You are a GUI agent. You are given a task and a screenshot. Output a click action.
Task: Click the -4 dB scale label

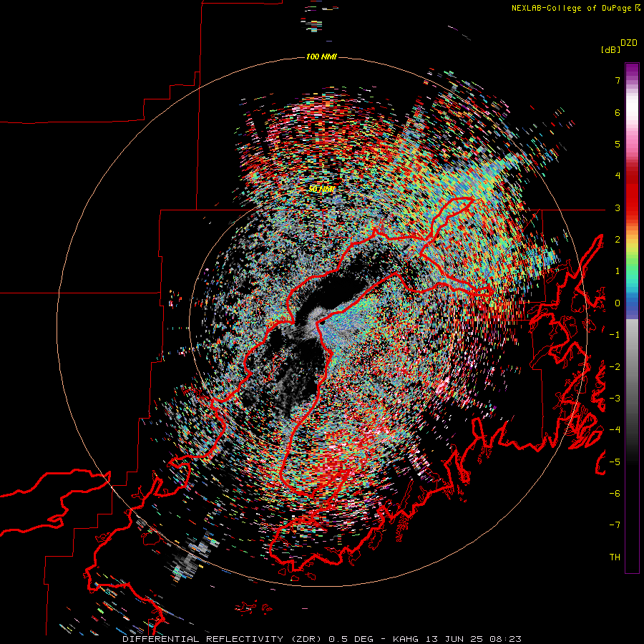(615, 430)
